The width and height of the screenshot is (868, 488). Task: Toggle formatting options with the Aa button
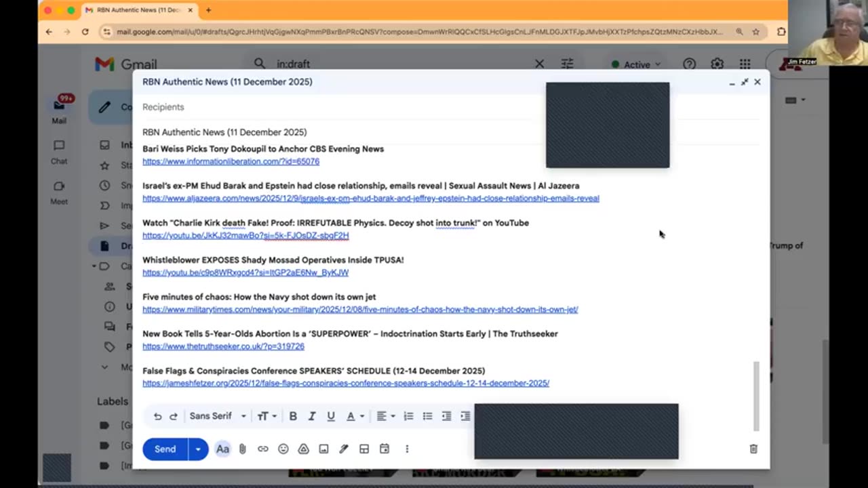click(x=222, y=449)
